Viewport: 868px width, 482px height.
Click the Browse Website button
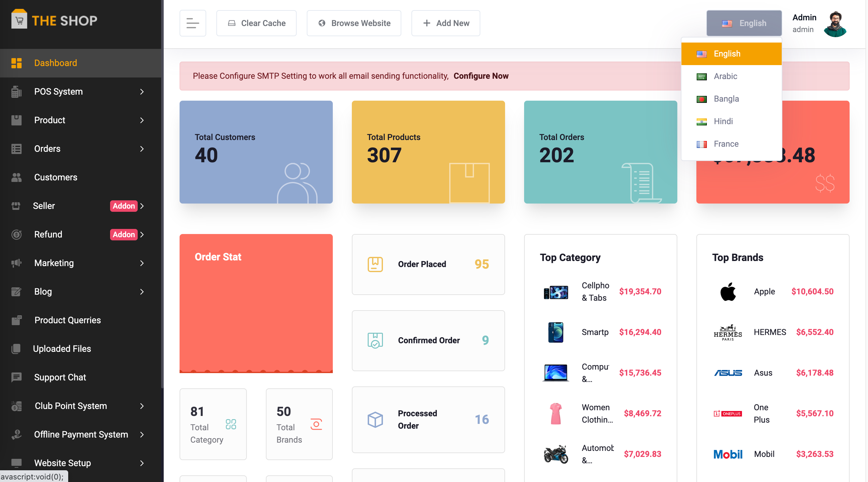tap(354, 23)
